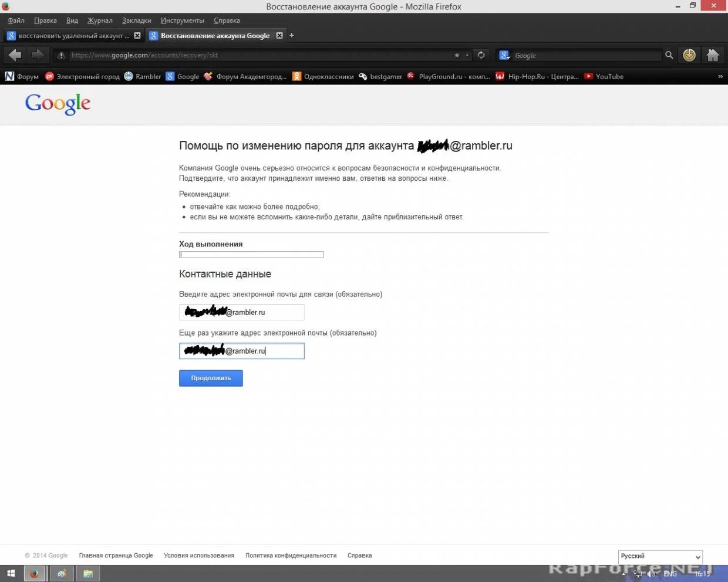This screenshot has width=728, height=582.
Task: Open Политика конфиденциальности footer link
Action: click(291, 556)
